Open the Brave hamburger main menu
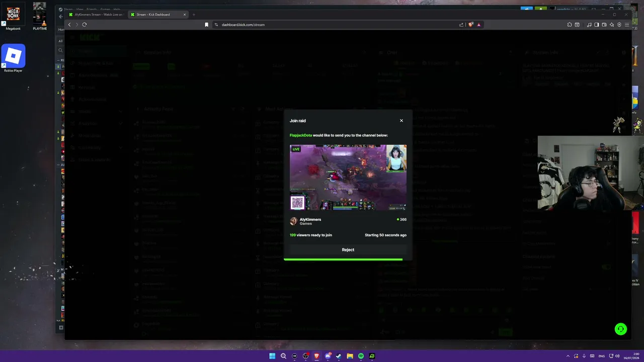Image resolution: width=644 pixels, height=362 pixels. pyautogui.click(x=626, y=25)
